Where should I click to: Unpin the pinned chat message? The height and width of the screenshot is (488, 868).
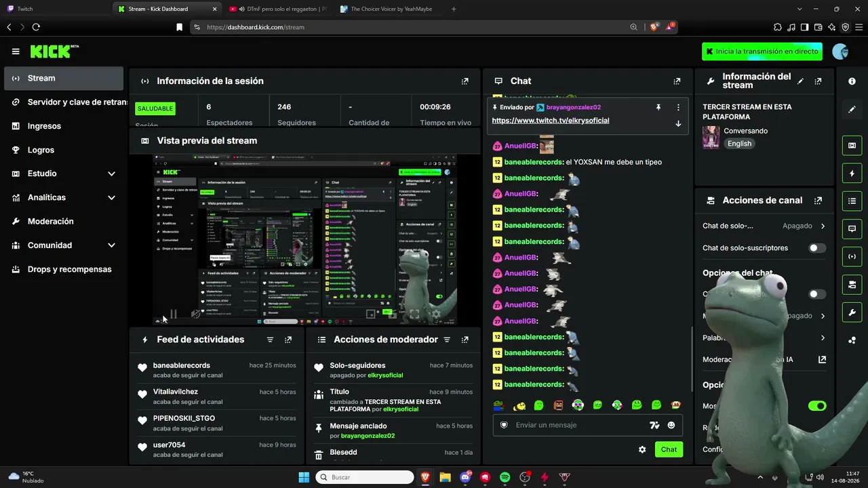pyautogui.click(x=658, y=107)
